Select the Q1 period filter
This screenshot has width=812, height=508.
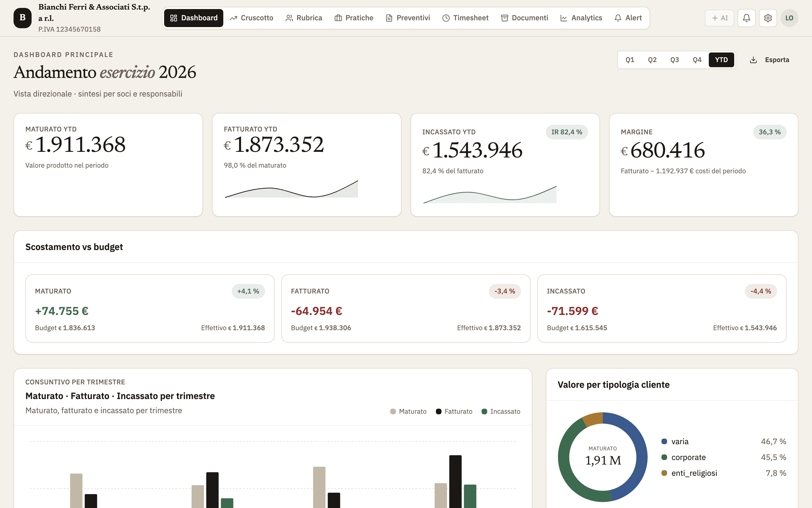tap(630, 60)
